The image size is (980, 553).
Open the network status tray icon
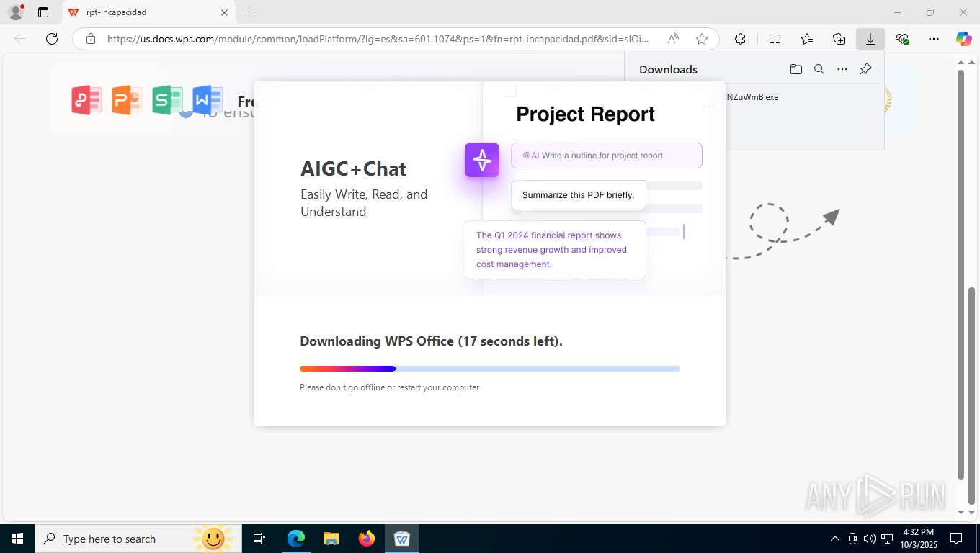[887, 539]
